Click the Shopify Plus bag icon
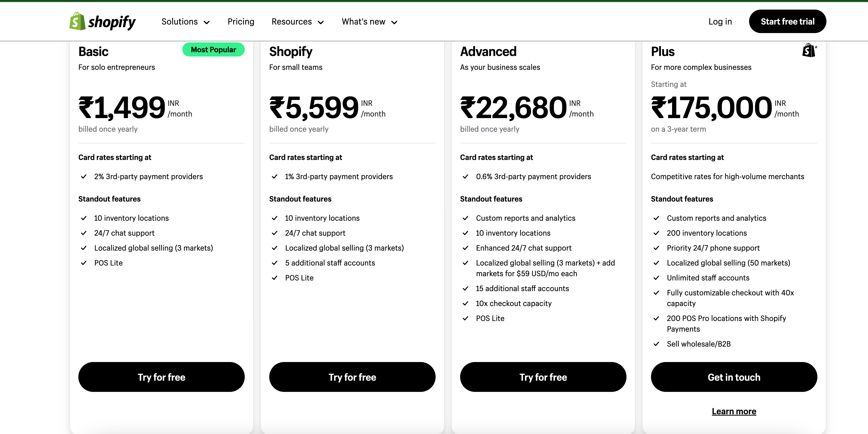This screenshot has width=868, height=434. (x=809, y=51)
